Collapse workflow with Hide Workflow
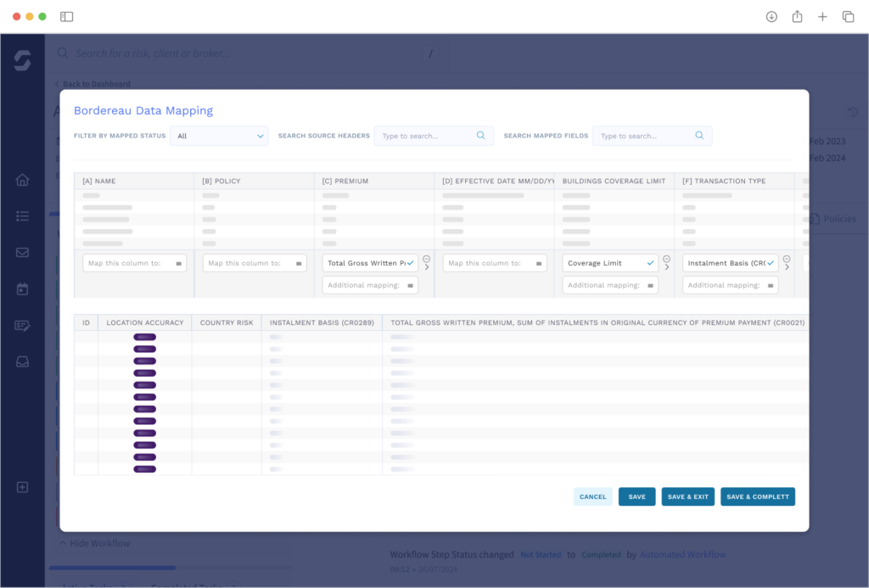The height and width of the screenshot is (588, 869). [x=94, y=543]
